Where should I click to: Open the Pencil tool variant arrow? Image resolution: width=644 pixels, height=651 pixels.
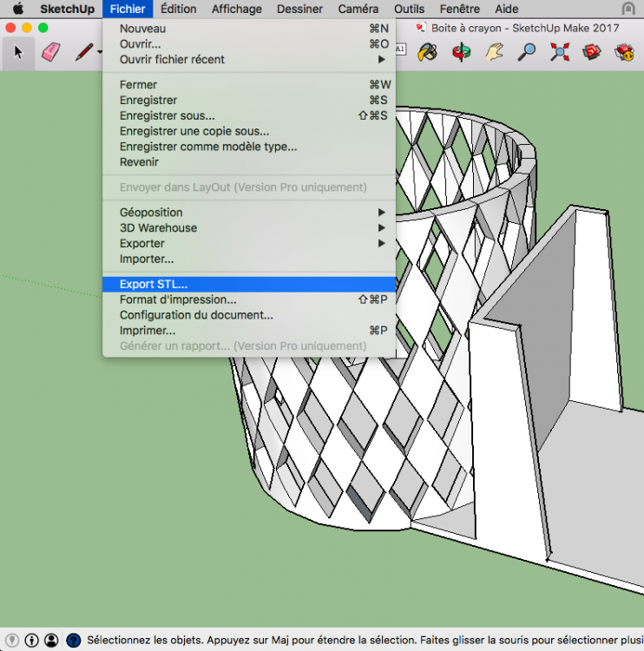[100, 52]
